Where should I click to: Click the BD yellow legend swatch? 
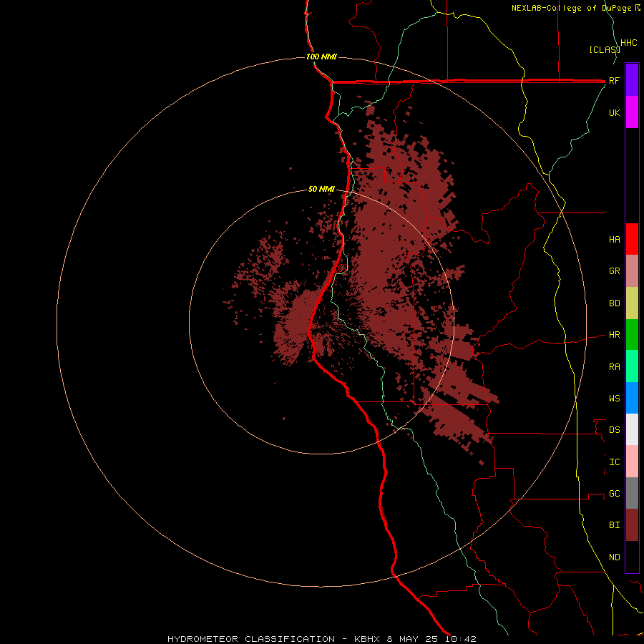(x=632, y=303)
